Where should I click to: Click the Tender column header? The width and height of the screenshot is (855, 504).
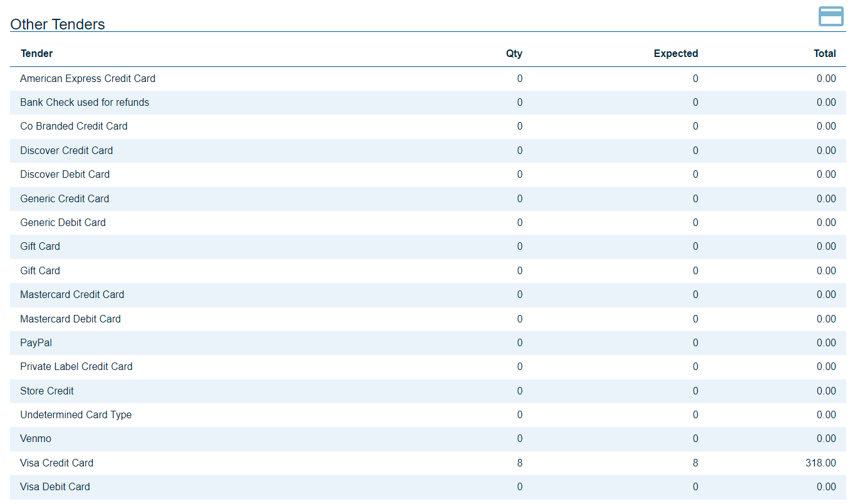point(36,54)
